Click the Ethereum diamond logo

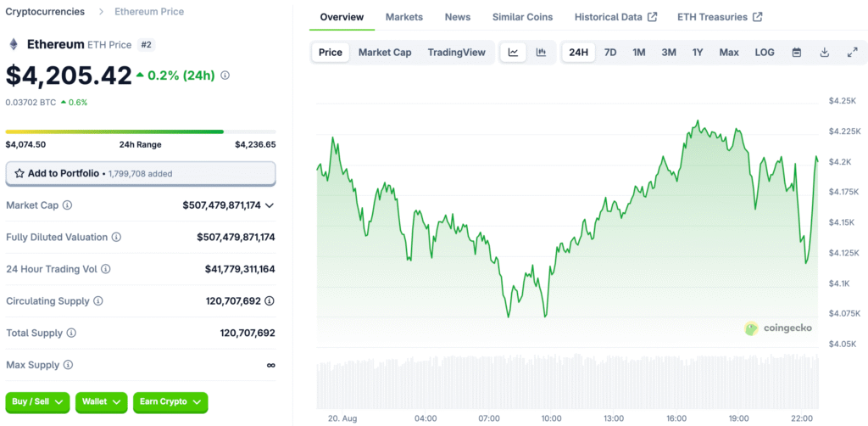point(14,44)
